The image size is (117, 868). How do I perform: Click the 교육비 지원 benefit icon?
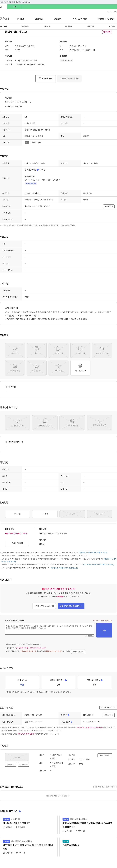pos(80,350)
